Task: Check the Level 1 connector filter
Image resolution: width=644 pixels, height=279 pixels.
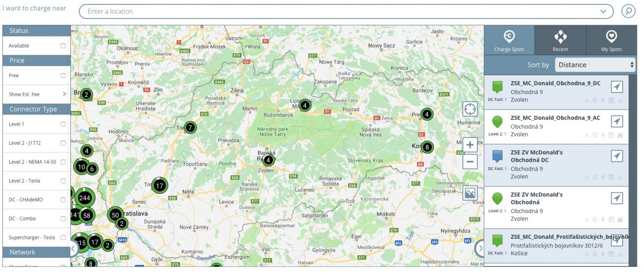Action: pos(63,124)
